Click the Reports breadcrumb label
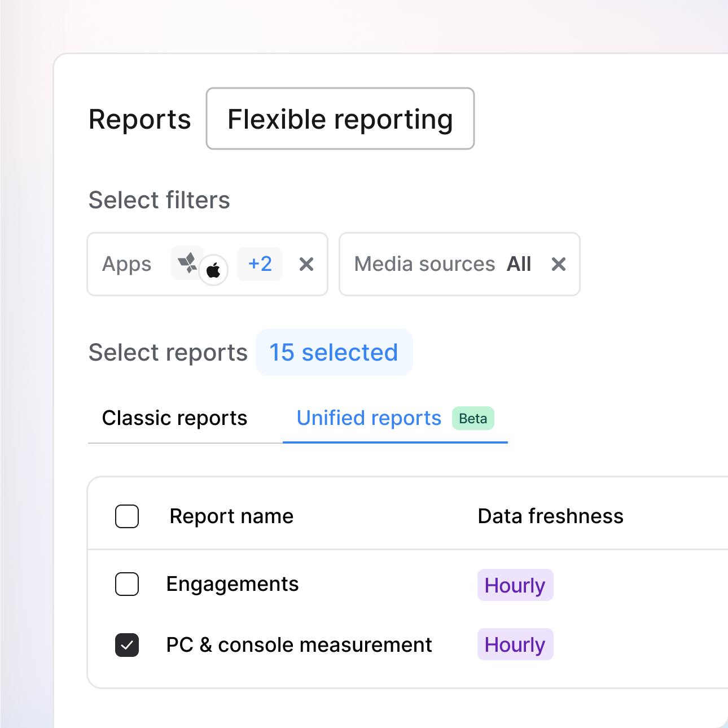The height and width of the screenshot is (728, 728). pos(139,119)
